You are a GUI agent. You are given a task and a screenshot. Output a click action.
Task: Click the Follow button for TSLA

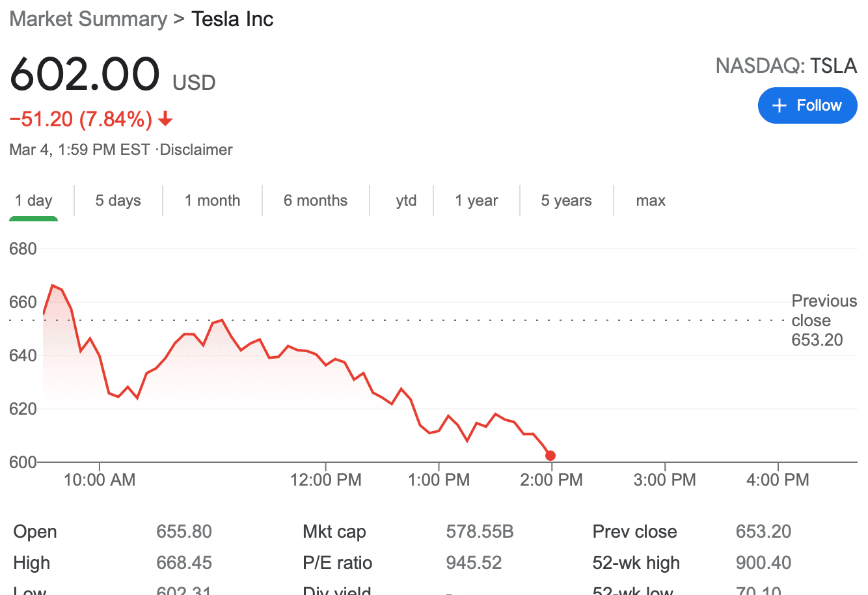click(807, 105)
